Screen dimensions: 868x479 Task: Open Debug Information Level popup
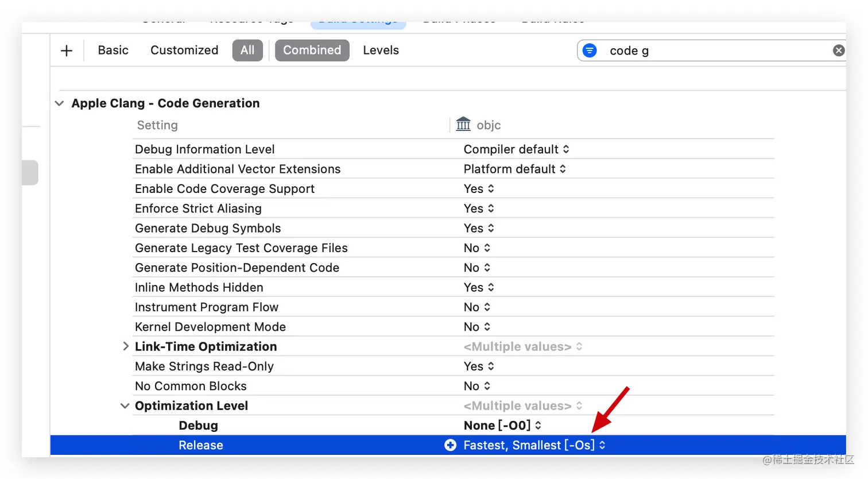click(x=516, y=149)
